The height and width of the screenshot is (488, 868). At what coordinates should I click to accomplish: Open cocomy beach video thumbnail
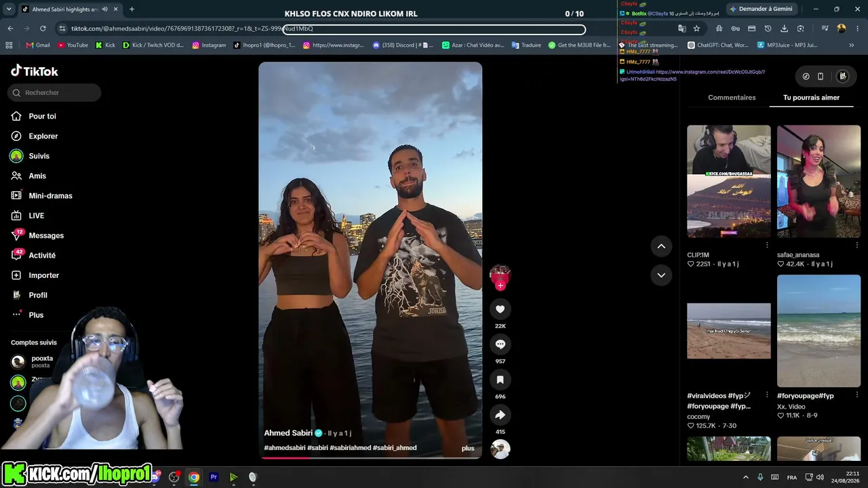pyautogui.click(x=729, y=331)
